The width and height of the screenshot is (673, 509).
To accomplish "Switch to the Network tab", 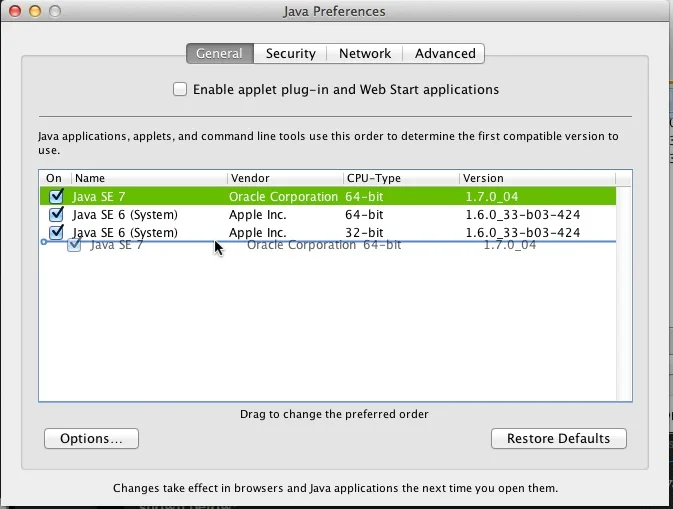I will tap(365, 53).
